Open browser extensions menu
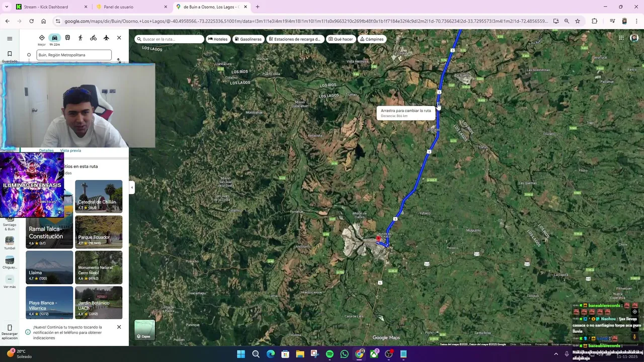Screen dimensions: 644x362 595,21
